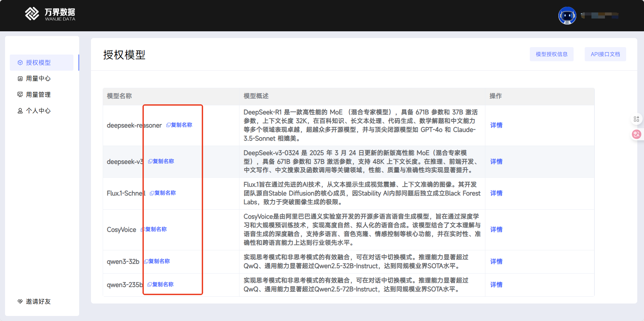Open the API接口文档 button

tap(605, 54)
